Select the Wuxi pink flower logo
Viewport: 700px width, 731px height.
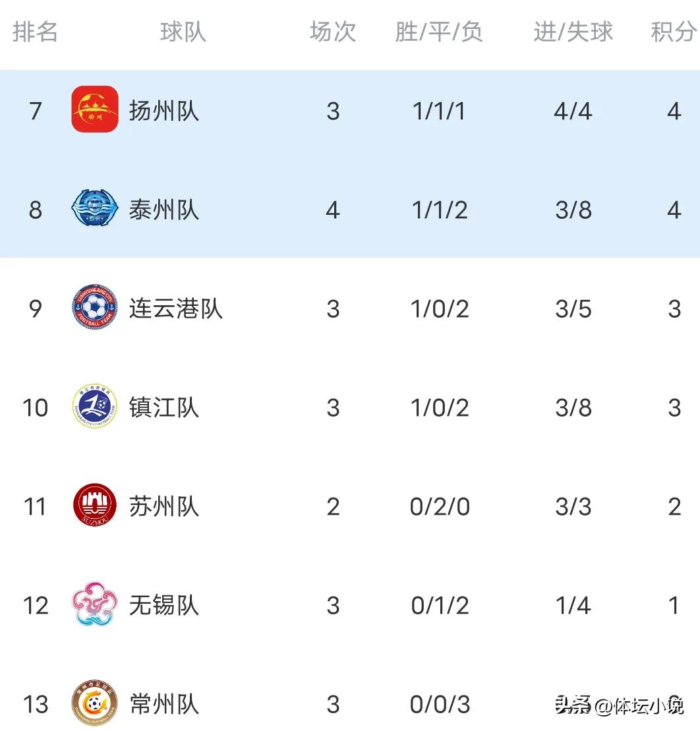[95, 604]
